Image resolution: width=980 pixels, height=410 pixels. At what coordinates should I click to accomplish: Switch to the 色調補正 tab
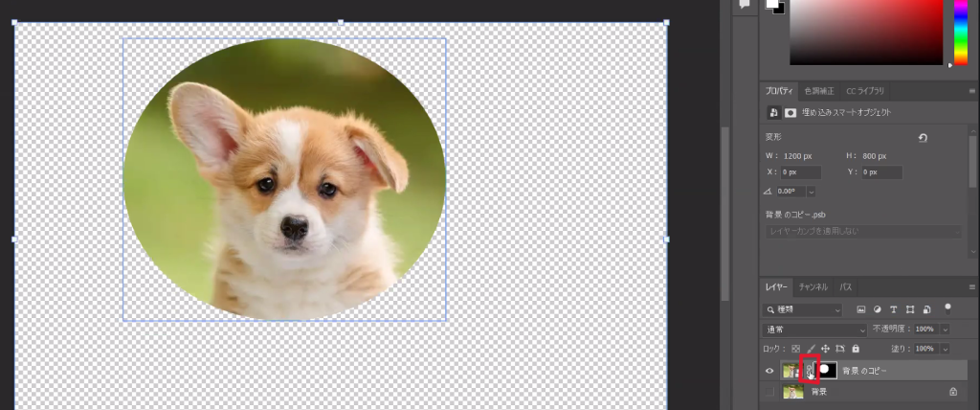click(x=818, y=91)
